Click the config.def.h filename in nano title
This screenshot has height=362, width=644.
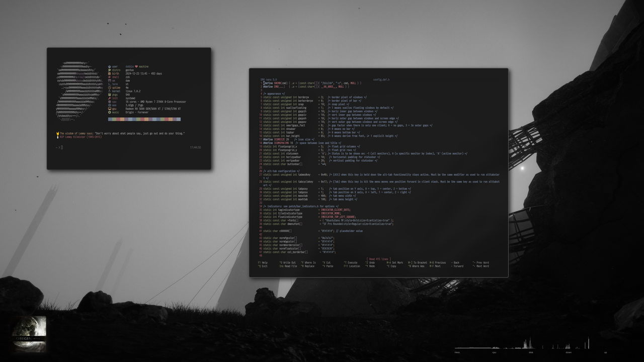381,79
